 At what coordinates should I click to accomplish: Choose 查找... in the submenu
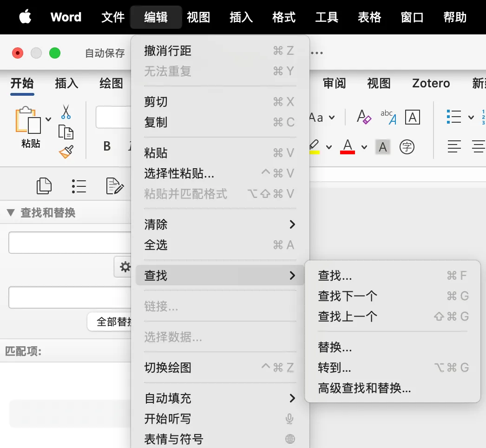pyautogui.click(x=393, y=275)
